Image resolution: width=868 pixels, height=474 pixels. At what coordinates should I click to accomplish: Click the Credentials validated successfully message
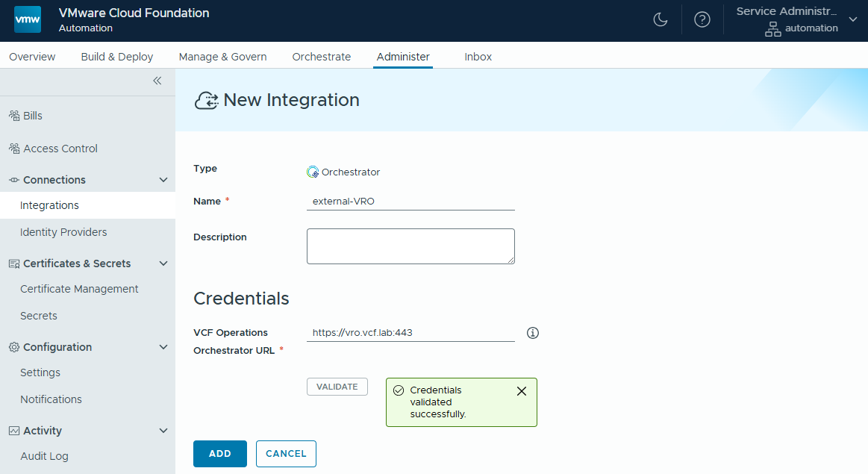tap(438, 402)
